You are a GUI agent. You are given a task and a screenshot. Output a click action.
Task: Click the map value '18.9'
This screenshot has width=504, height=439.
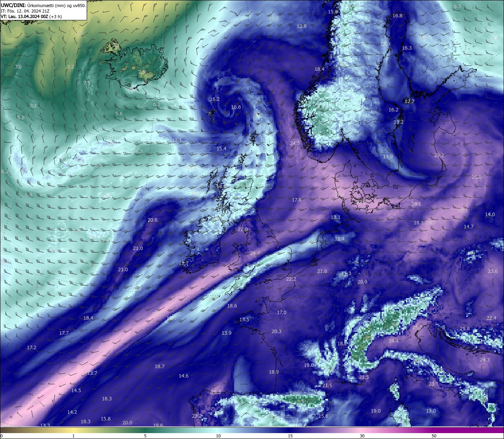[274, 372]
